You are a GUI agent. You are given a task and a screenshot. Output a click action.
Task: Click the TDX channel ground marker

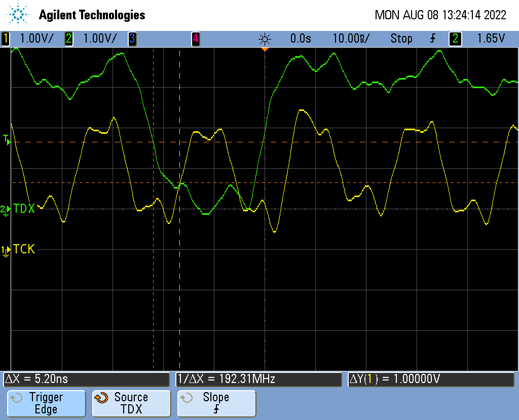click(x=5, y=209)
